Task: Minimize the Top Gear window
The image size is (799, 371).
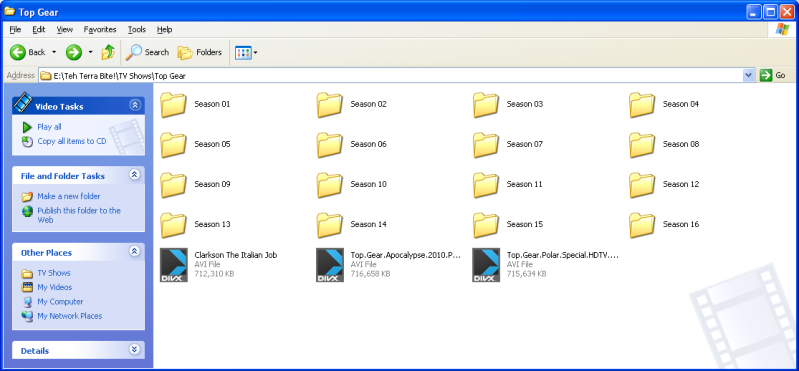Action: [x=755, y=11]
